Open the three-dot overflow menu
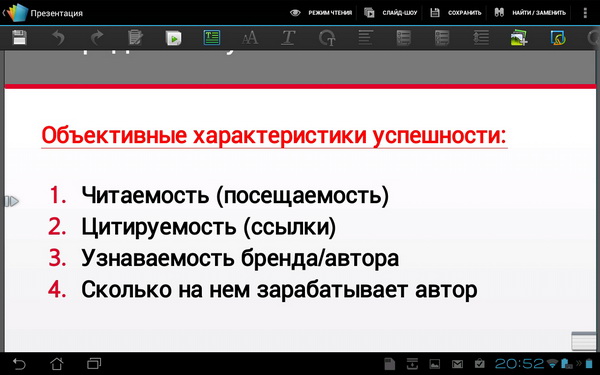Viewport: 600px width, 375px height. coord(585,13)
